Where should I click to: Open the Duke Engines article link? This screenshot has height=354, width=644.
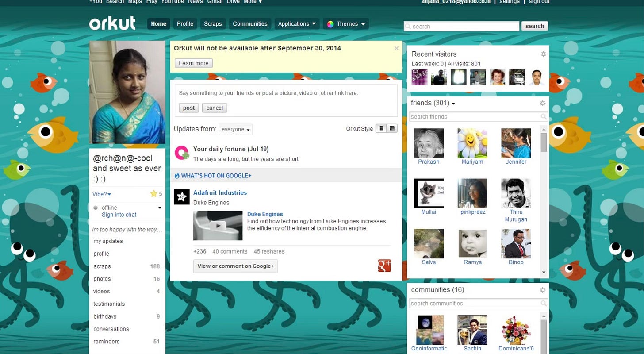coord(265,214)
